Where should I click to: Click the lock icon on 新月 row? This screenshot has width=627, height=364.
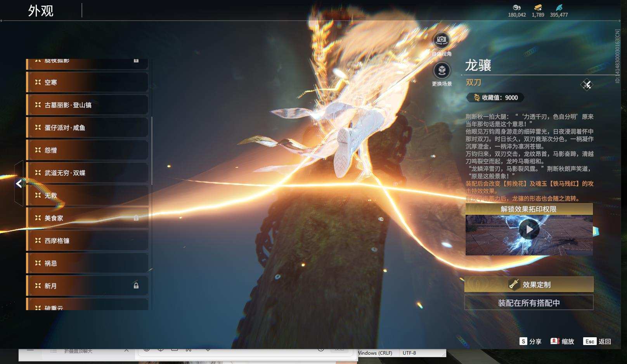136,286
